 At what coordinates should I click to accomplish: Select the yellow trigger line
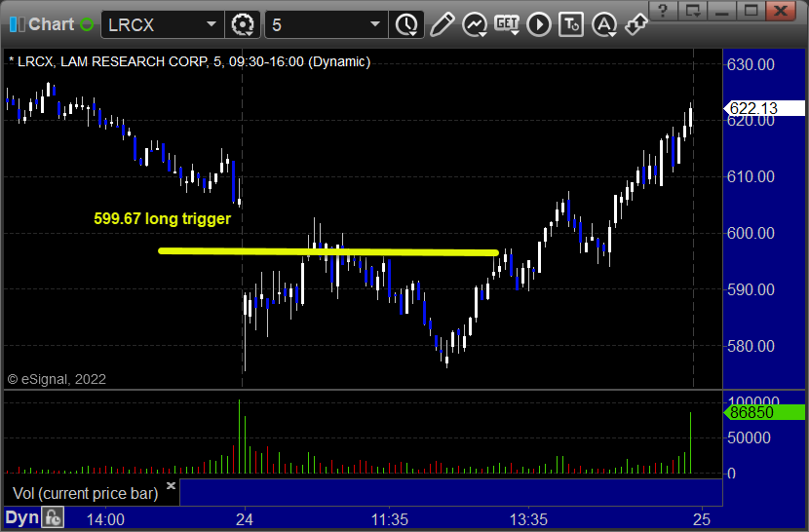(x=328, y=251)
